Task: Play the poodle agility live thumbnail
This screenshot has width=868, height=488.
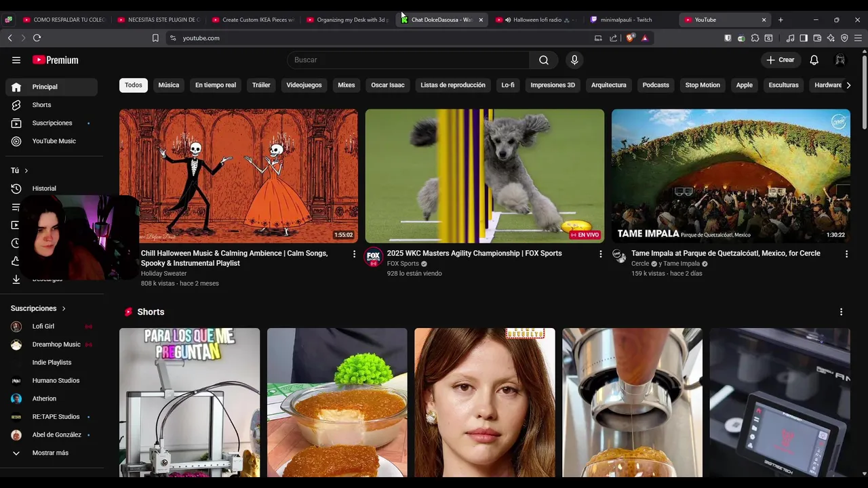Action: (x=485, y=176)
